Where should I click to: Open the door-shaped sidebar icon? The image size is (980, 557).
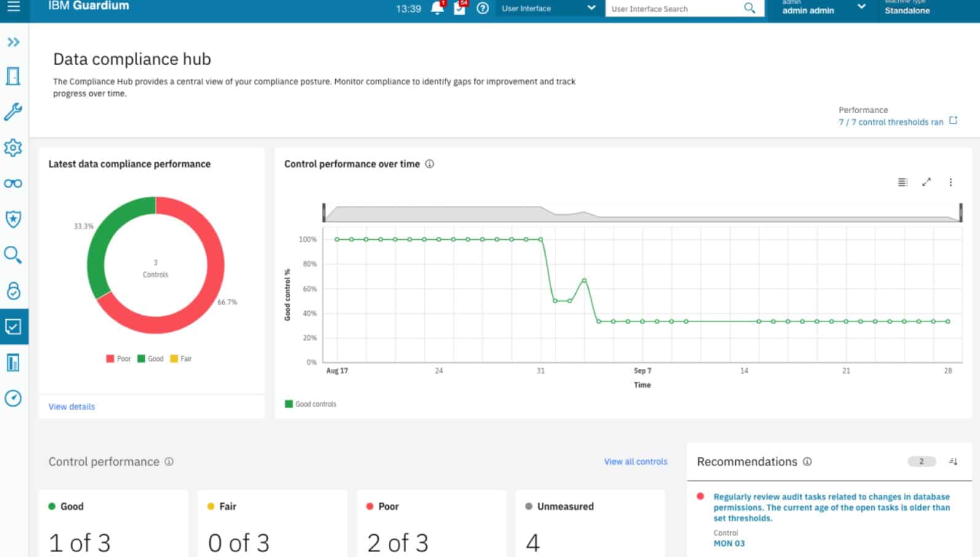[x=14, y=76]
